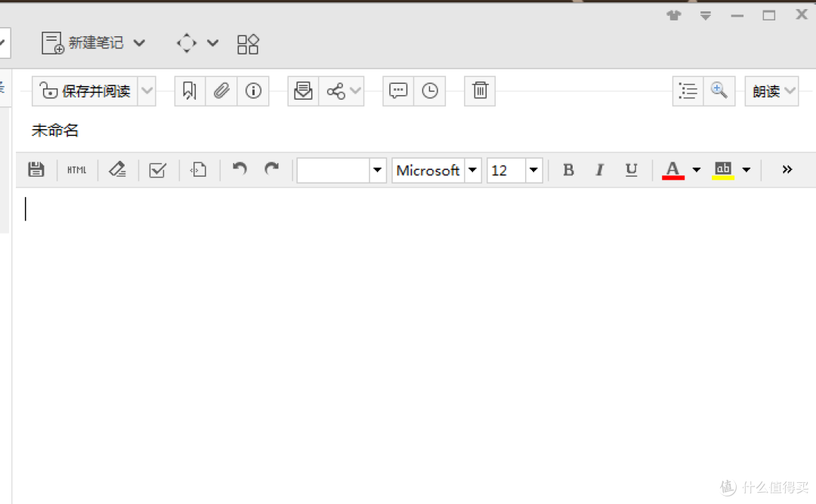Expand the share dropdown arrow
Screen dimensions: 816x504
click(x=355, y=91)
